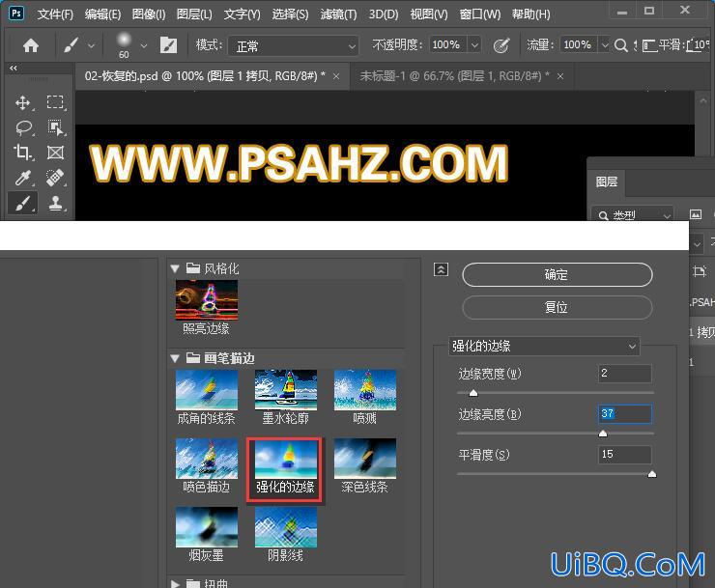
Task: Select the Brush tool in toolbox
Action: [23, 203]
